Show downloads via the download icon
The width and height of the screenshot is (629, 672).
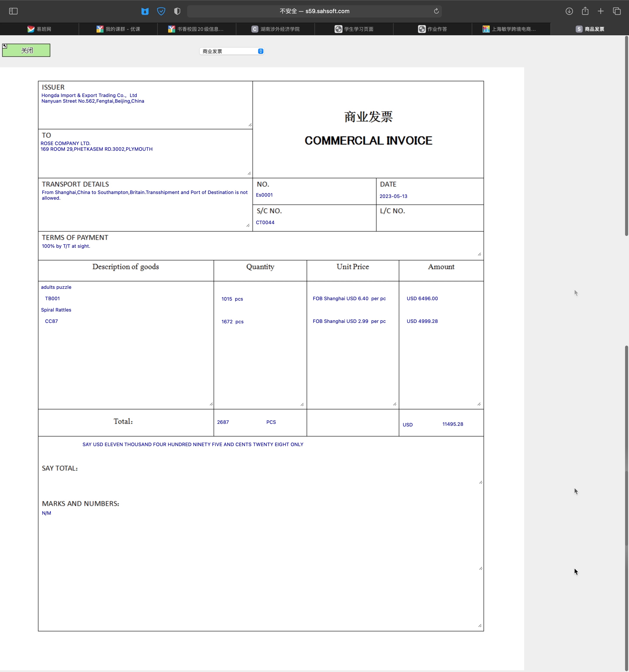click(569, 11)
